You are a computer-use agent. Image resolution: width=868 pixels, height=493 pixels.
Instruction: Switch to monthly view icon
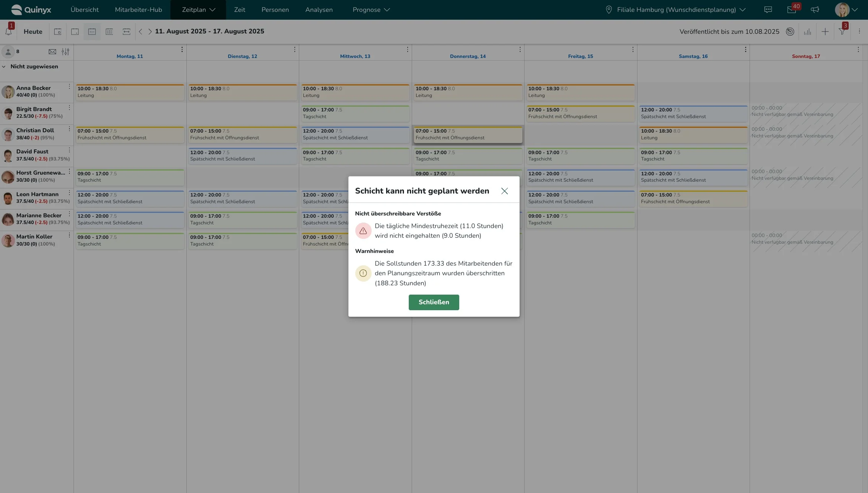pyautogui.click(x=109, y=32)
